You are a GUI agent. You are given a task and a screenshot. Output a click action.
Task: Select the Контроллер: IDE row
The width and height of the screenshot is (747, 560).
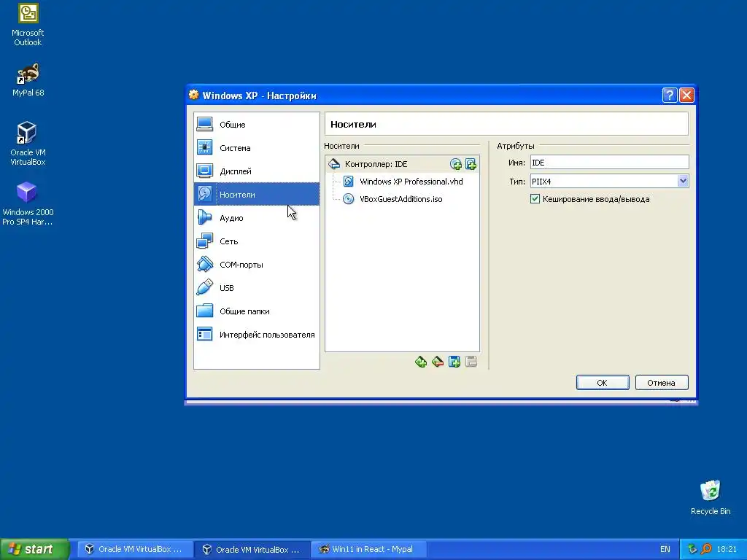(x=402, y=164)
